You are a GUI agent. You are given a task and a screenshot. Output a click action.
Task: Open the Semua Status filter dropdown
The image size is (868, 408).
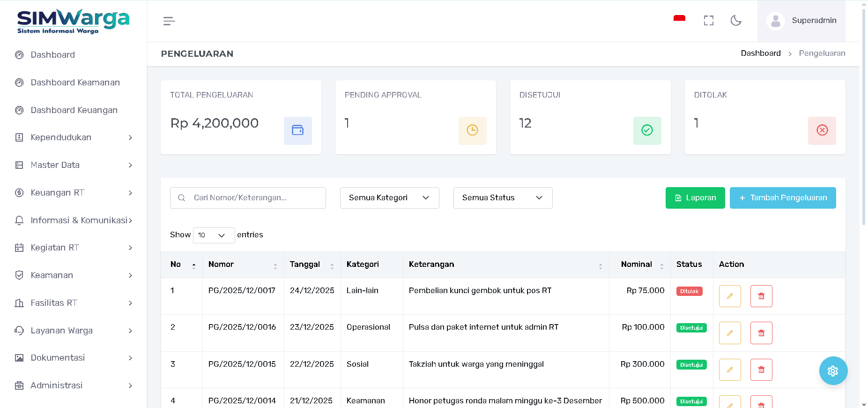(x=502, y=198)
